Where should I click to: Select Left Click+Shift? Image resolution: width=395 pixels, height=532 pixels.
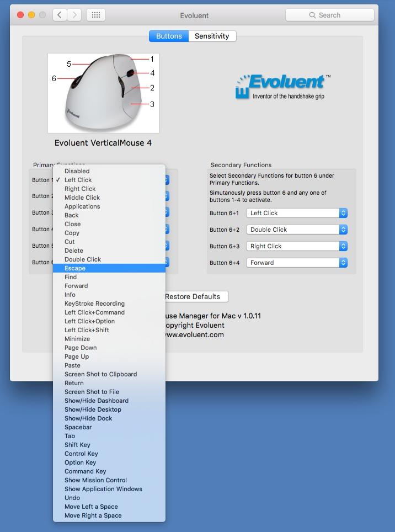click(x=109, y=330)
